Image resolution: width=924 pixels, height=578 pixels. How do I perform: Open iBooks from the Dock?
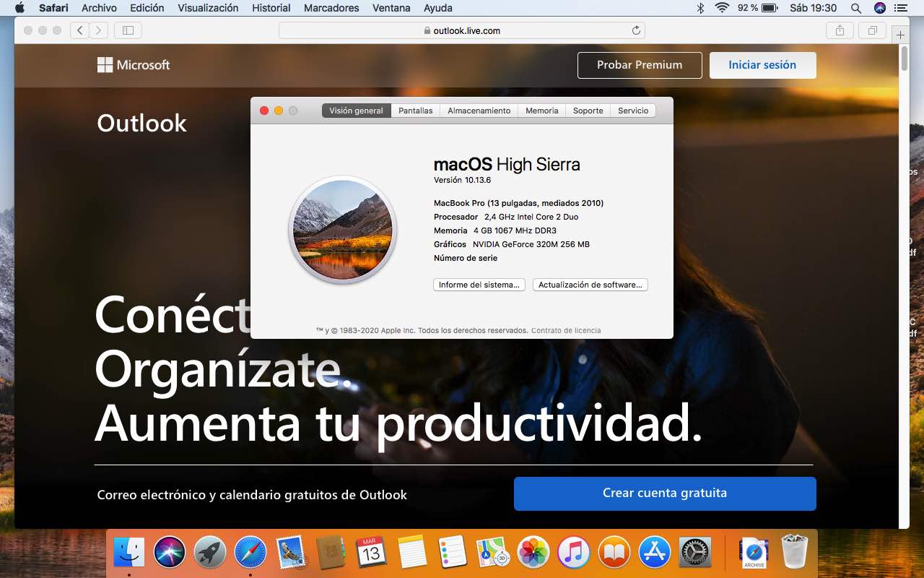click(614, 553)
